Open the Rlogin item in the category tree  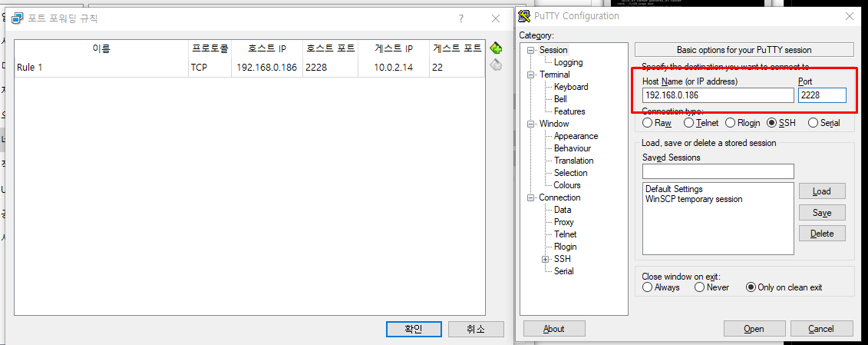565,247
